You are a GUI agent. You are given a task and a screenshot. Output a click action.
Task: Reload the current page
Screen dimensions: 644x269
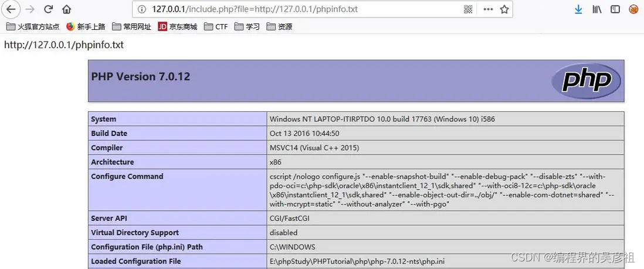point(49,9)
